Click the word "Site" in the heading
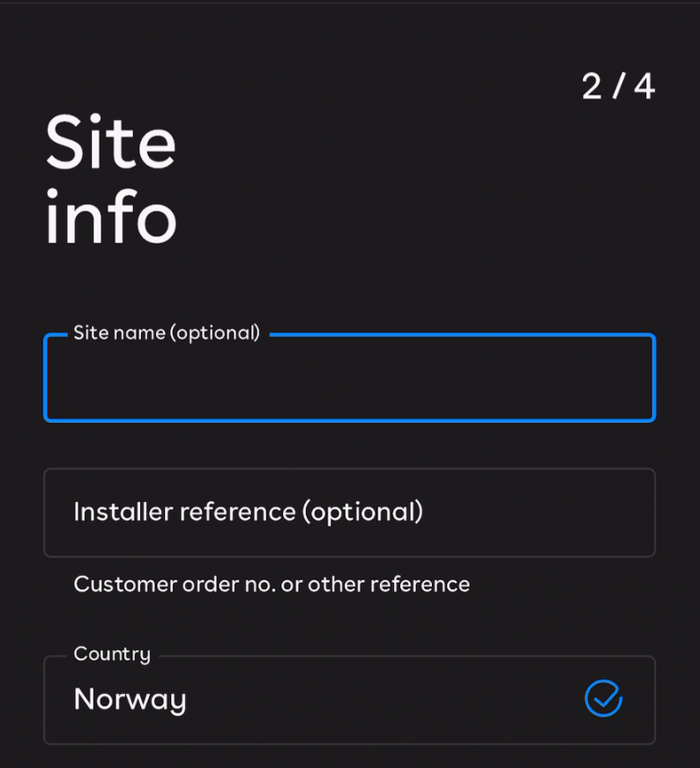 click(111, 144)
